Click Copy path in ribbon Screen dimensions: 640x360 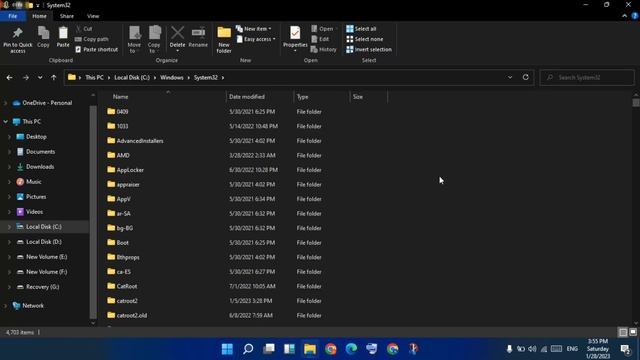pos(92,39)
